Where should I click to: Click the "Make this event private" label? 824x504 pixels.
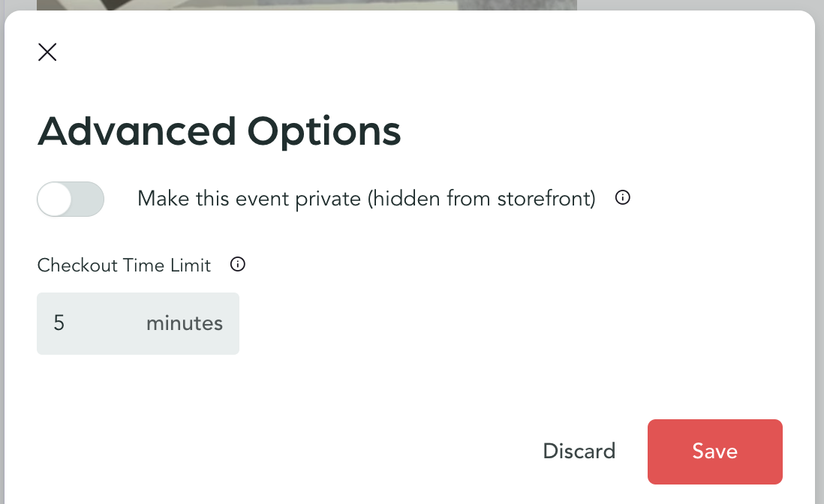coord(366,199)
